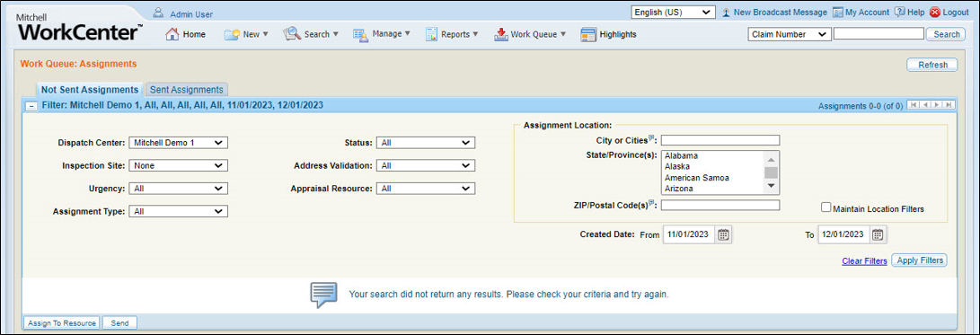The image size is (980, 335).
Task: Click the My Account card icon
Action: pos(837,12)
